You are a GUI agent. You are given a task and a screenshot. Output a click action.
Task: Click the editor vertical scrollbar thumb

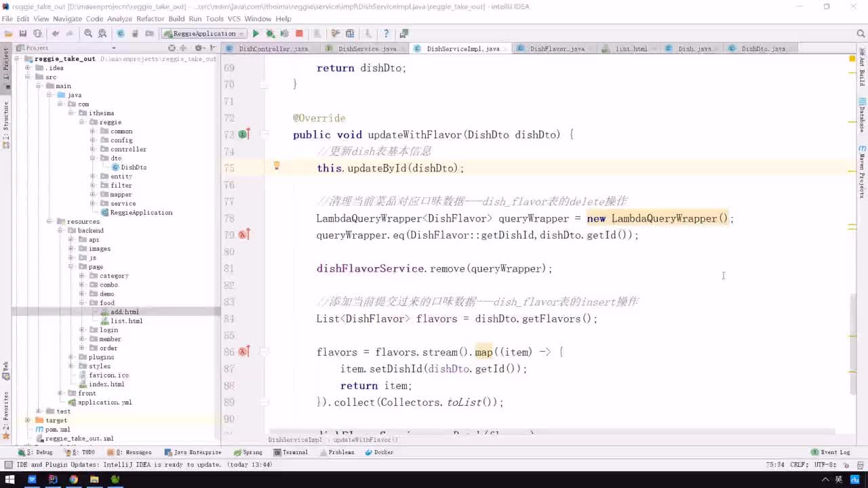(x=853, y=346)
